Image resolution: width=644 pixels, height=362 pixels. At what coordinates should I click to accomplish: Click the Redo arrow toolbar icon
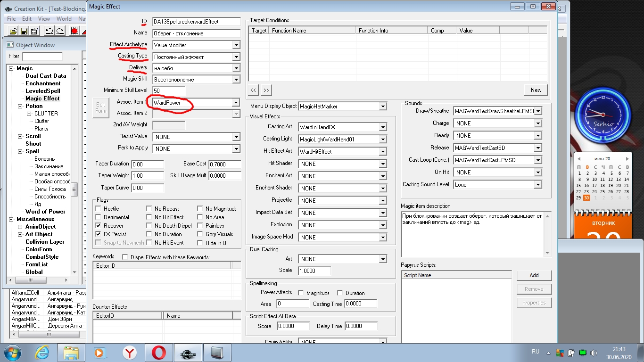[x=60, y=31]
